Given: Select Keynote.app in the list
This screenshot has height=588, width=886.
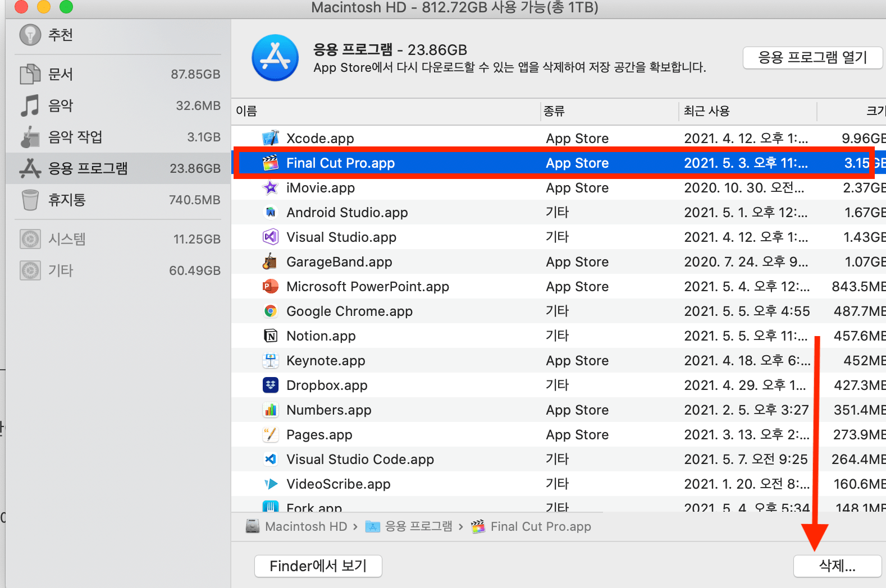Looking at the screenshot, I should (x=326, y=360).
